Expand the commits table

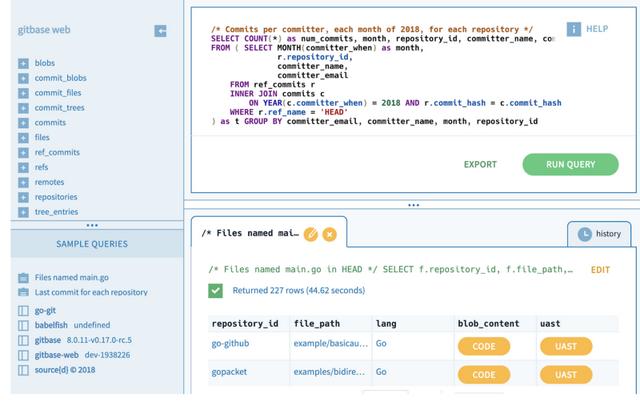tap(23, 123)
